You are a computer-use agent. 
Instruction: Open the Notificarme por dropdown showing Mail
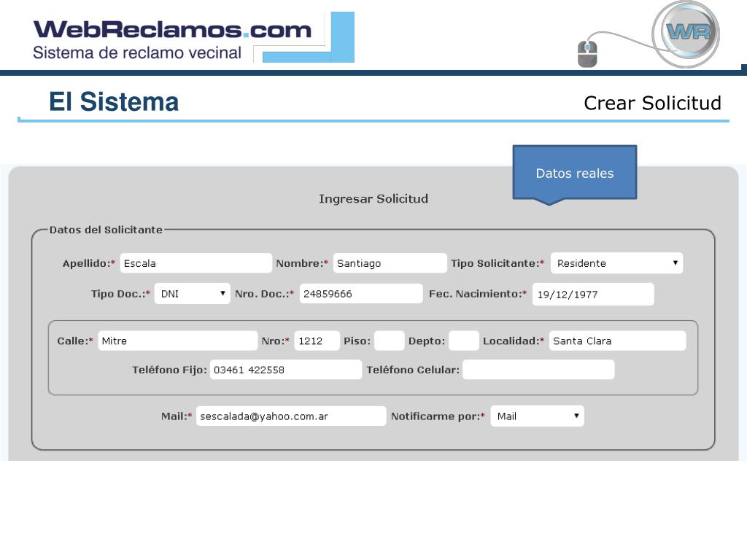pos(537,416)
